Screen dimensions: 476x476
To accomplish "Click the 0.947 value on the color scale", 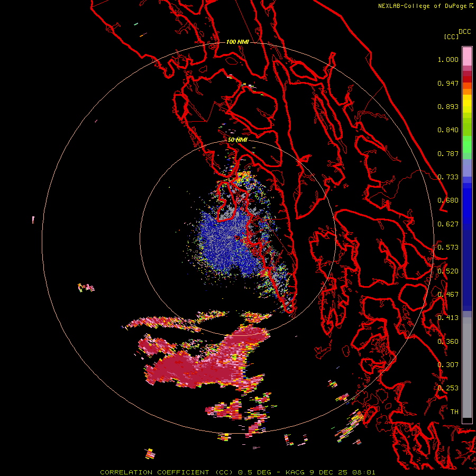I will [x=448, y=83].
